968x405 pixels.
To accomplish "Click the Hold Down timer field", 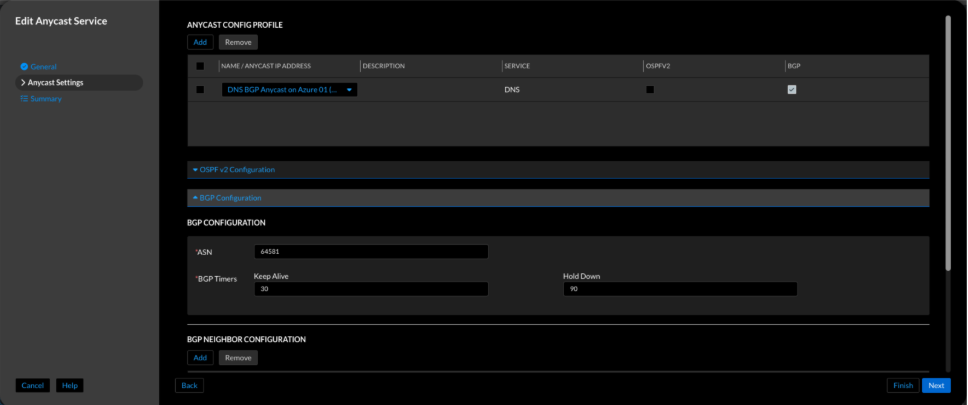I will point(680,289).
